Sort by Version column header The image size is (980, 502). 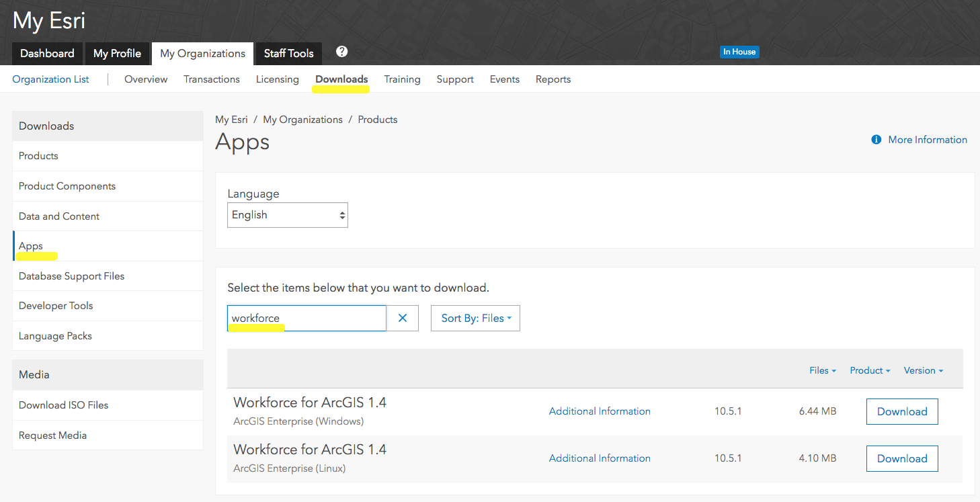coord(924,370)
